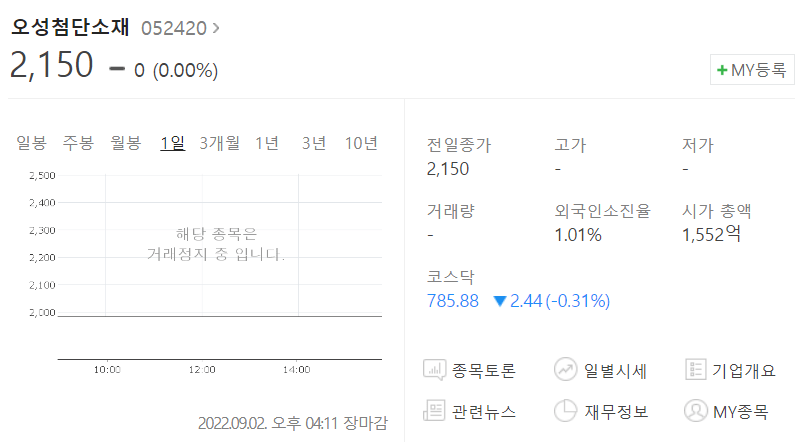
Task: Open the 재무정보 pie chart icon
Action: coord(565,411)
